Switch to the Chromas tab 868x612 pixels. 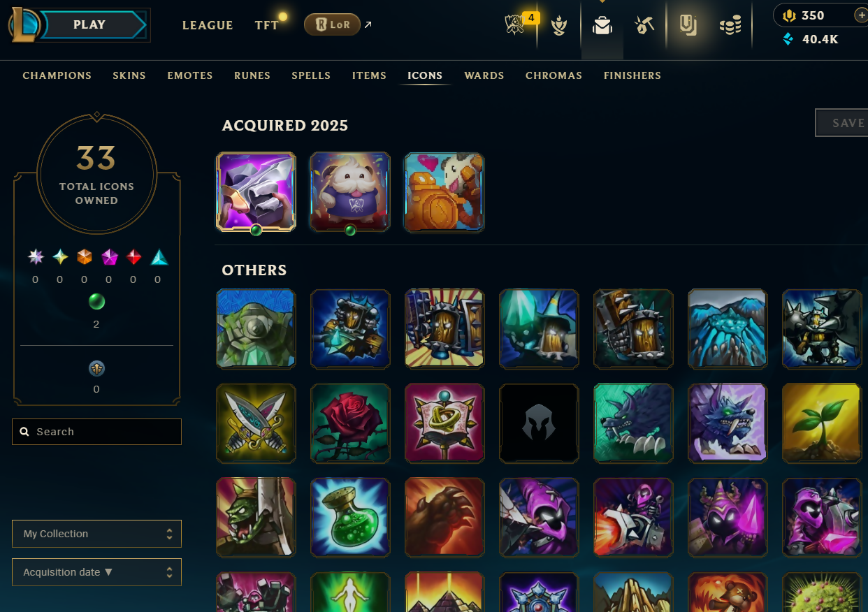pos(554,75)
